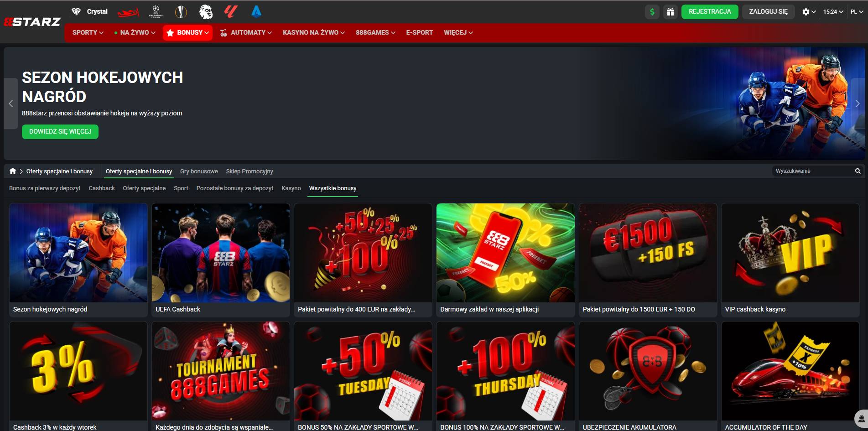The image size is (868, 431).
Task: Click the REJESTRACJA button
Action: pos(710,12)
